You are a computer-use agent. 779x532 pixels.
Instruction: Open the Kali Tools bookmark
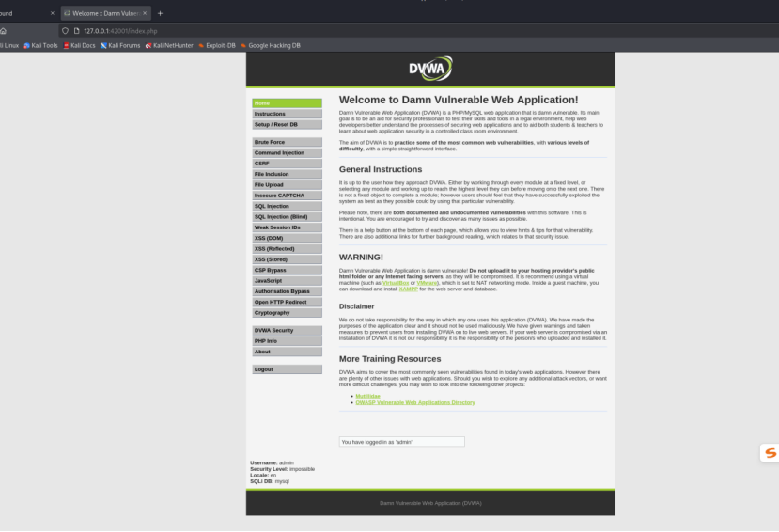(x=40, y=45)
